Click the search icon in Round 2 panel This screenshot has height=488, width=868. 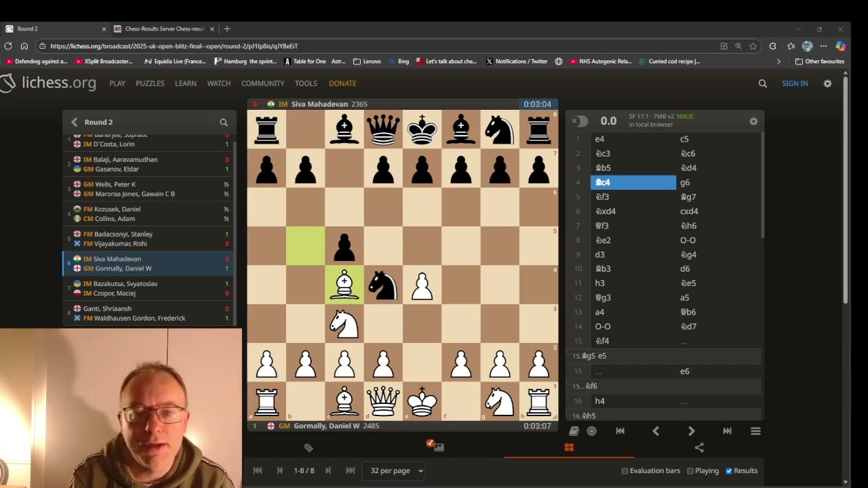click(223, 122)
